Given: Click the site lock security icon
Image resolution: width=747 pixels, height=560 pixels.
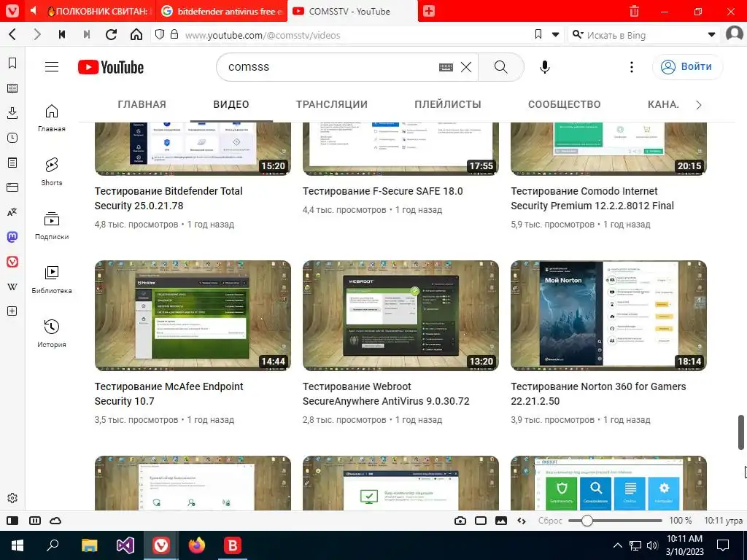Looking at the screenshot, I should click(x=174, y=34).
